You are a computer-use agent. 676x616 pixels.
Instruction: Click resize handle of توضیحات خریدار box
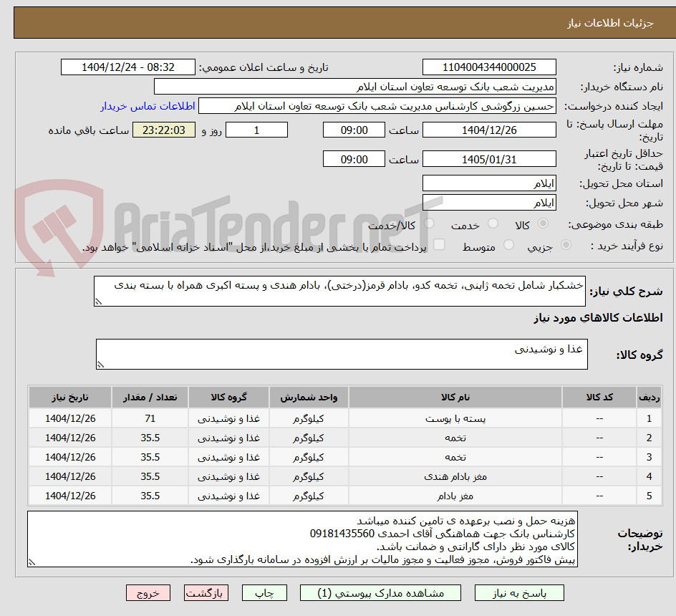[x=32, y=562]
